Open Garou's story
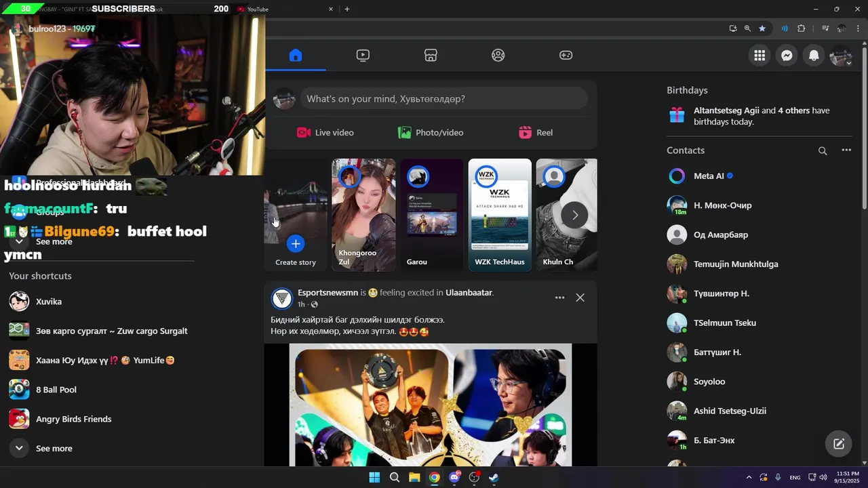 432,215
